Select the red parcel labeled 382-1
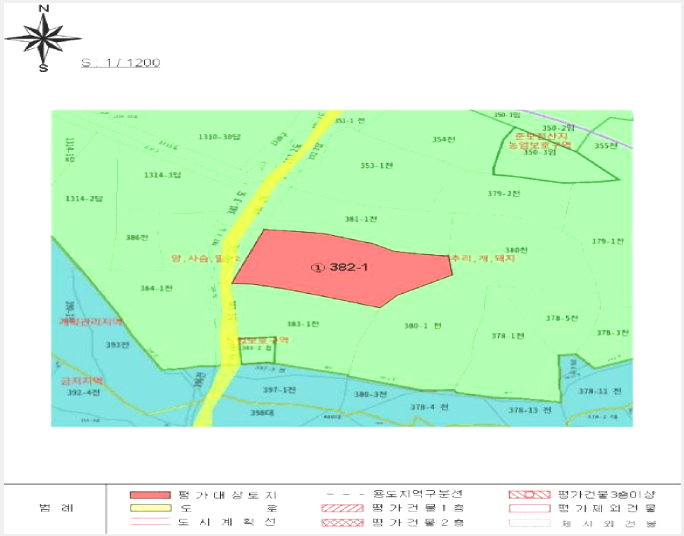684x536 pixels. pyautogui.click(x=342, y=267)
